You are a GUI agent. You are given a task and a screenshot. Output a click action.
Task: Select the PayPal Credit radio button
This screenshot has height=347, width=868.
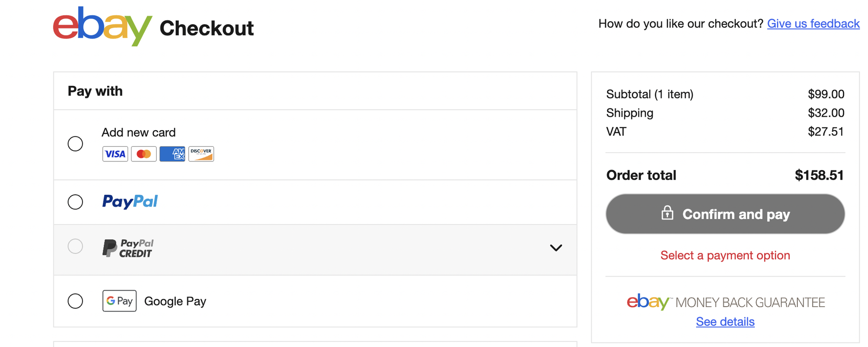pos(76,246)
